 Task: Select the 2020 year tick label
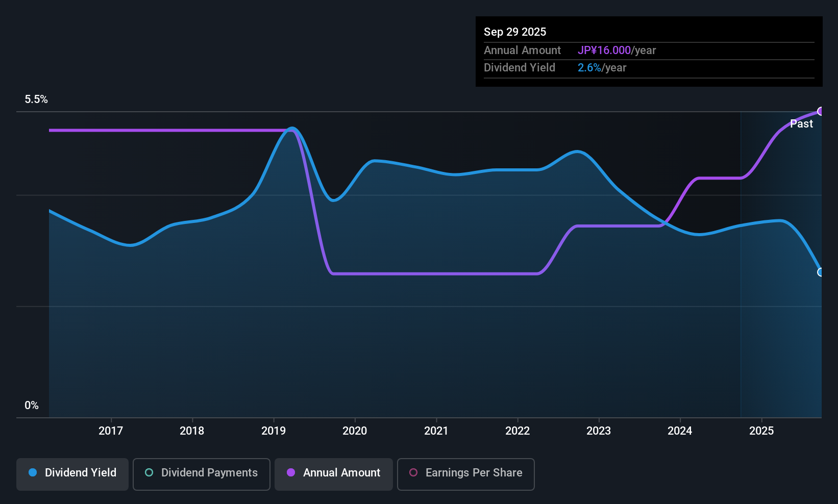355,431
